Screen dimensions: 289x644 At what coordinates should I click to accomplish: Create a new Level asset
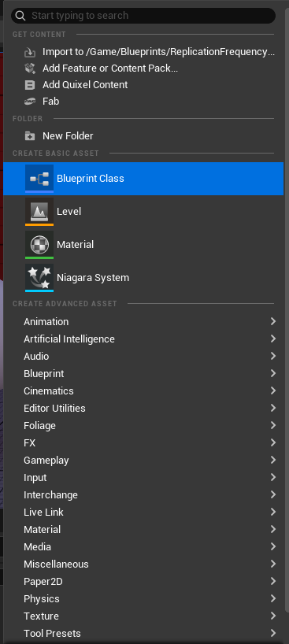pyautogui.click(x=143, y=212)
